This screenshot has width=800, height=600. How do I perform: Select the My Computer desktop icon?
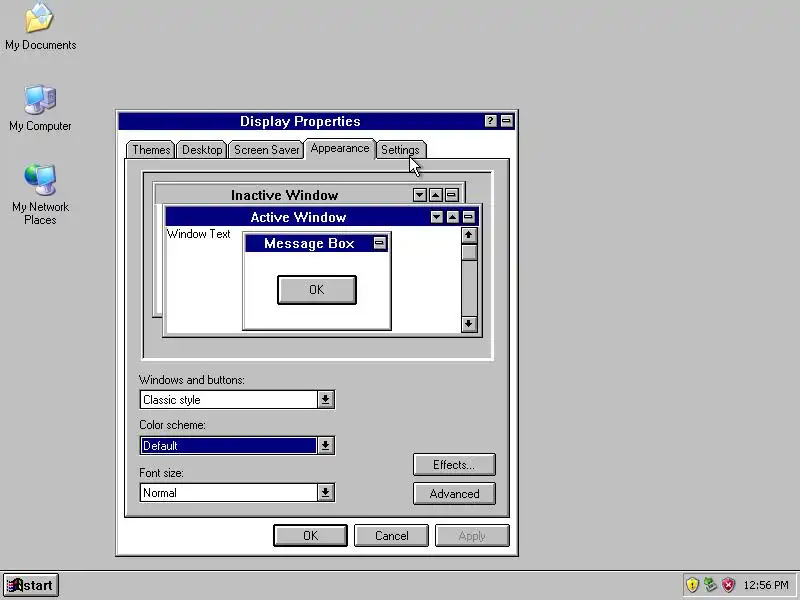(x=40, y=108)
